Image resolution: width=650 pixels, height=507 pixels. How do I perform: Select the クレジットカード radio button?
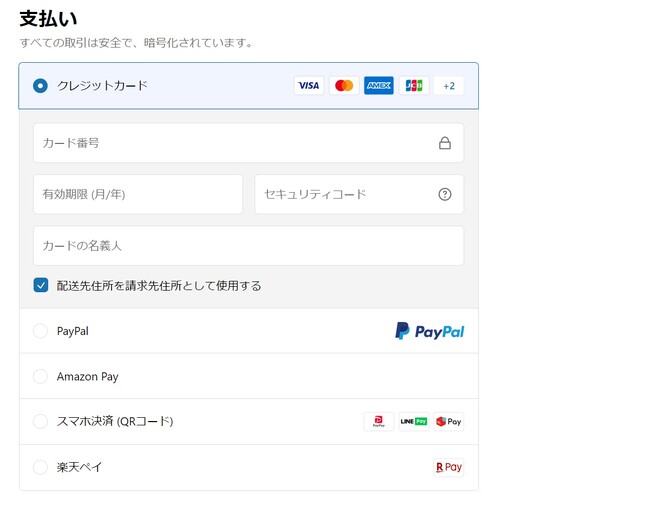pos(40,86)
